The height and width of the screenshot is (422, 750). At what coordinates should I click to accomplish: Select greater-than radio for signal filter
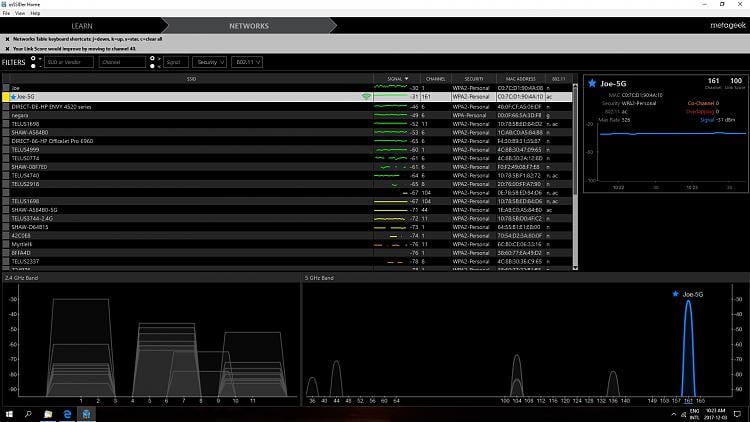click(x=152, y=58)
